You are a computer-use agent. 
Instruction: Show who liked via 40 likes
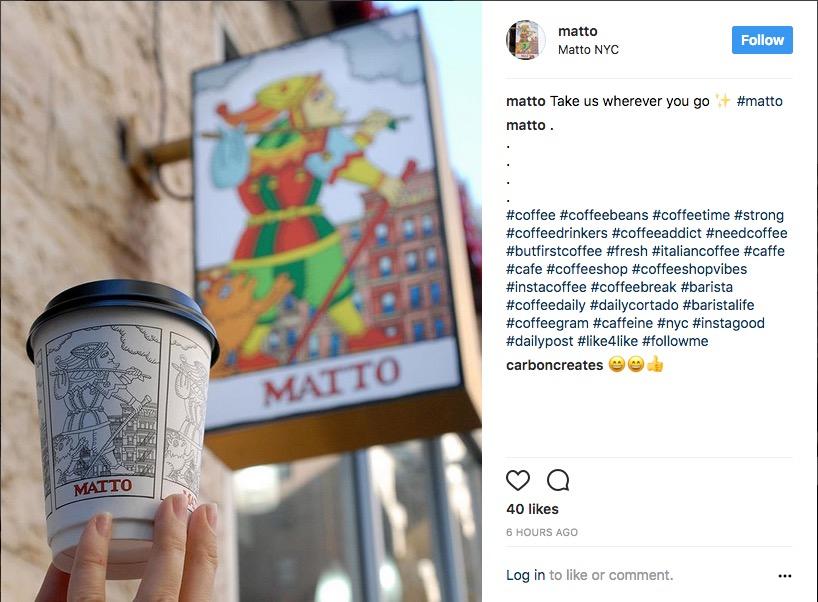pyautogui.click(x=532, y=509)
